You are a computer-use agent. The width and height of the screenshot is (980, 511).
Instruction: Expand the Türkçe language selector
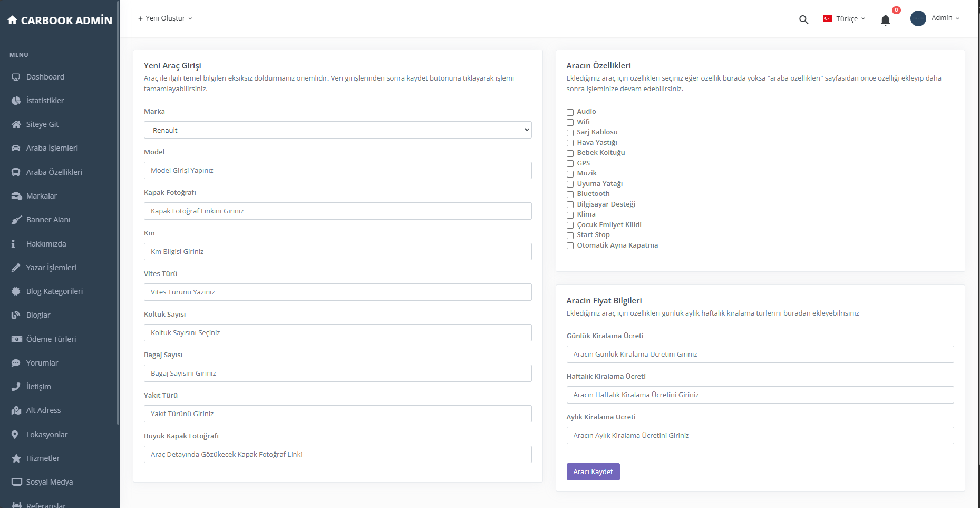pos(844,18)
